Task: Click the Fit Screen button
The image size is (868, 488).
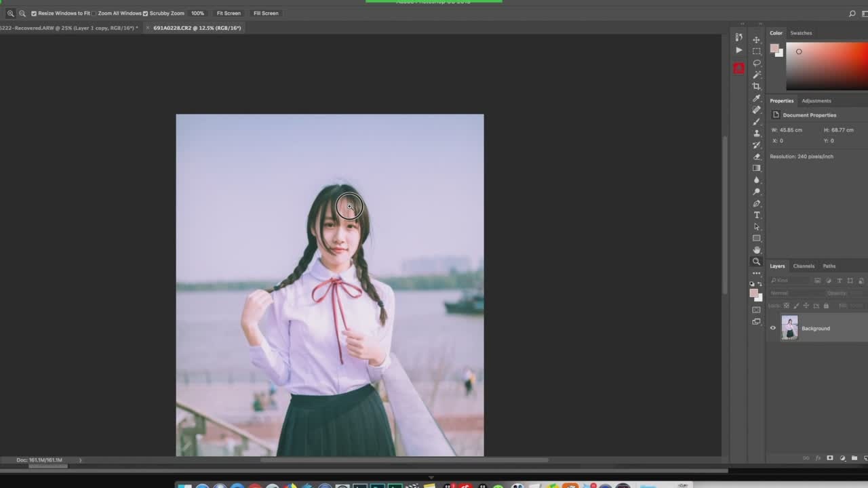Action: coord(229,13)
